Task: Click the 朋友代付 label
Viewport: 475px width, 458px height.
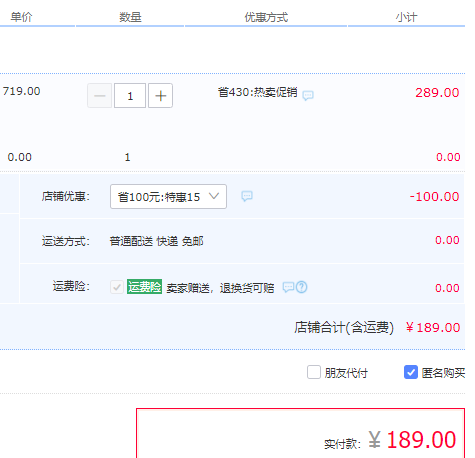Action: tap(346, 373)
